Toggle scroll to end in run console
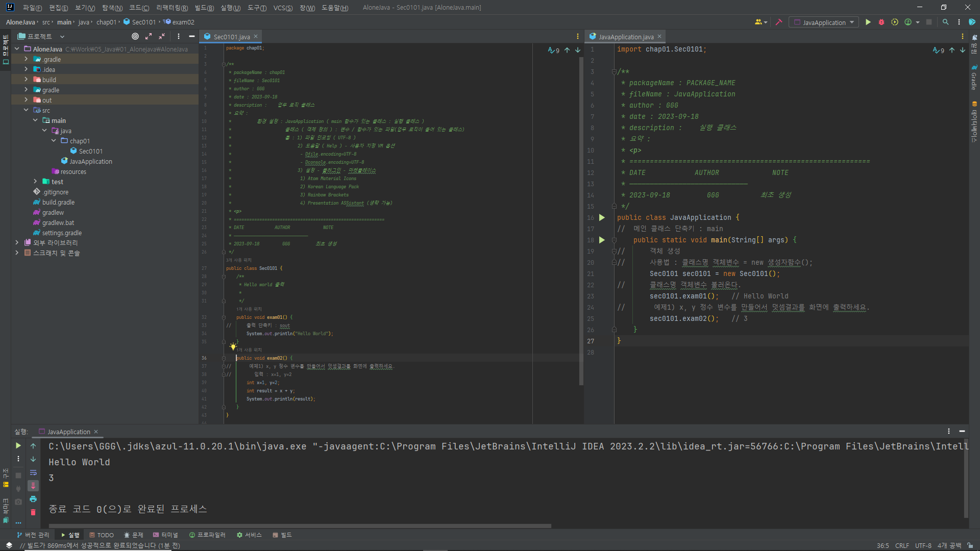 click(x=33, y=486)
